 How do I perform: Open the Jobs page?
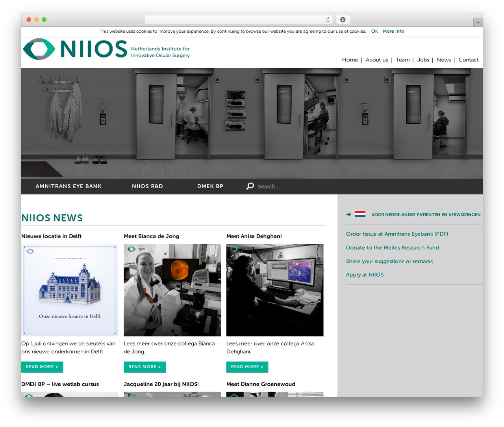tap(423, 60)
